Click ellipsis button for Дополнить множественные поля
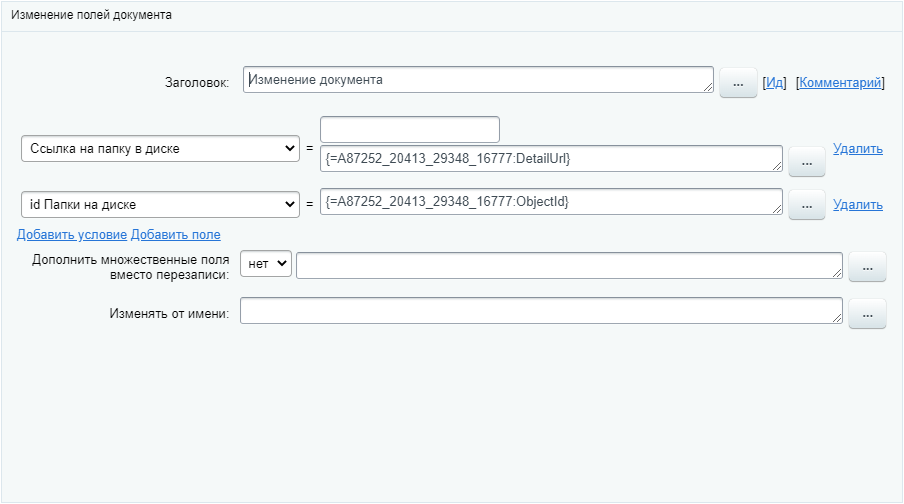Screen dimensions: 904x504 [x=867, y=267]
